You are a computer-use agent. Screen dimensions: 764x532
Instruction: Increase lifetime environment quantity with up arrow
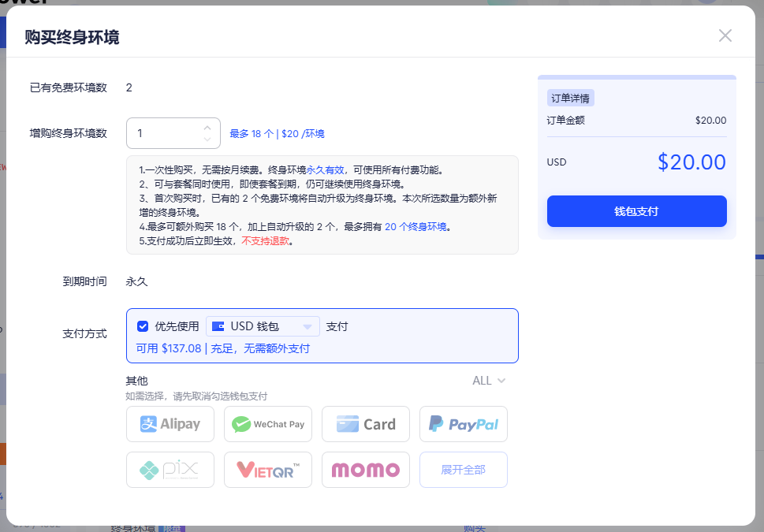pyautogui.click(x=207, y=128)
